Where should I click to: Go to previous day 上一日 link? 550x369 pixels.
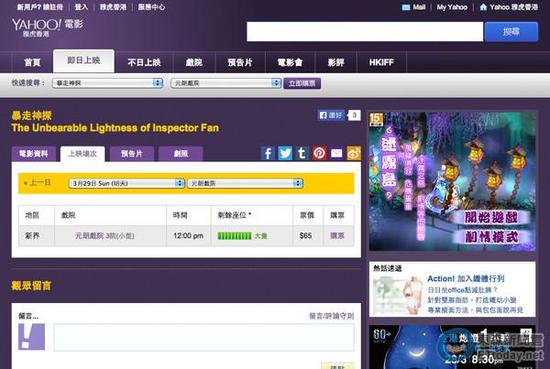coord(38,183)
